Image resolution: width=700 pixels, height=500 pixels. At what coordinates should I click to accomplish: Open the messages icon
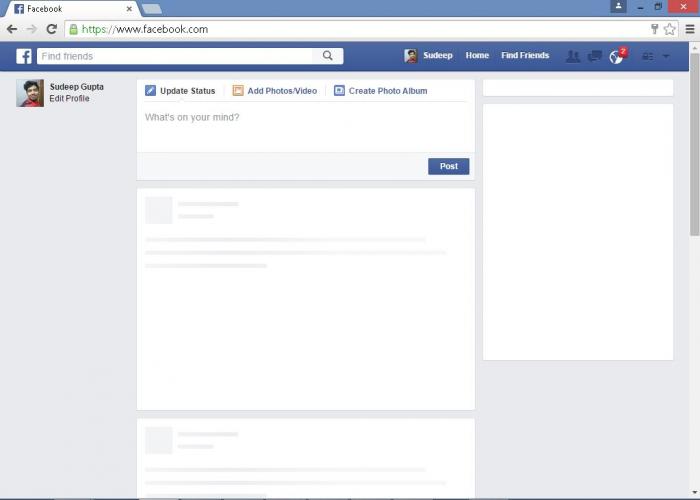point(595,56)
